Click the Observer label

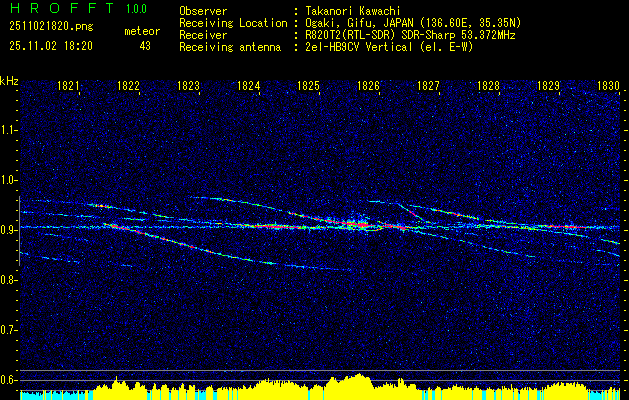coord(203,11)
